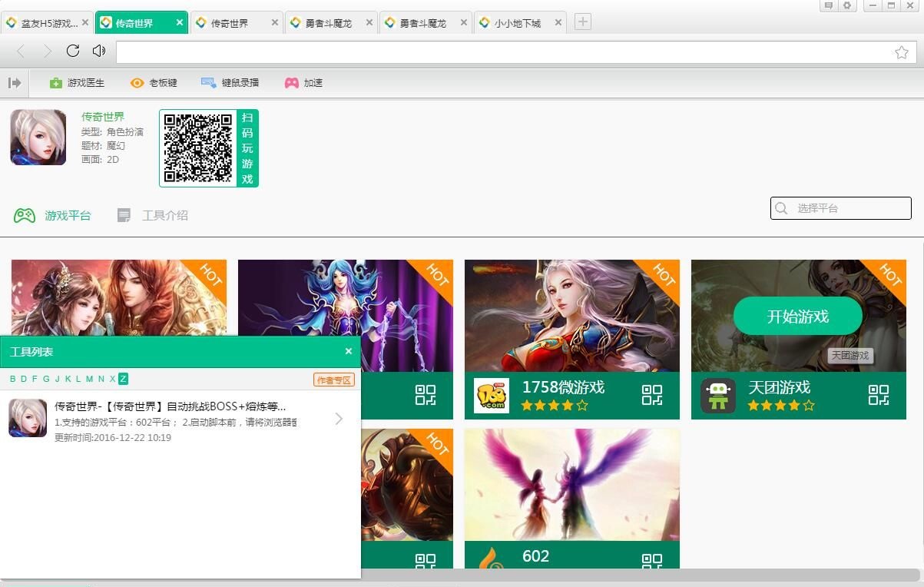The width and height of the screenshot is (924, 587).
Task: Close the 工具列表 tool list panel
Action: (x=348, y=351)
